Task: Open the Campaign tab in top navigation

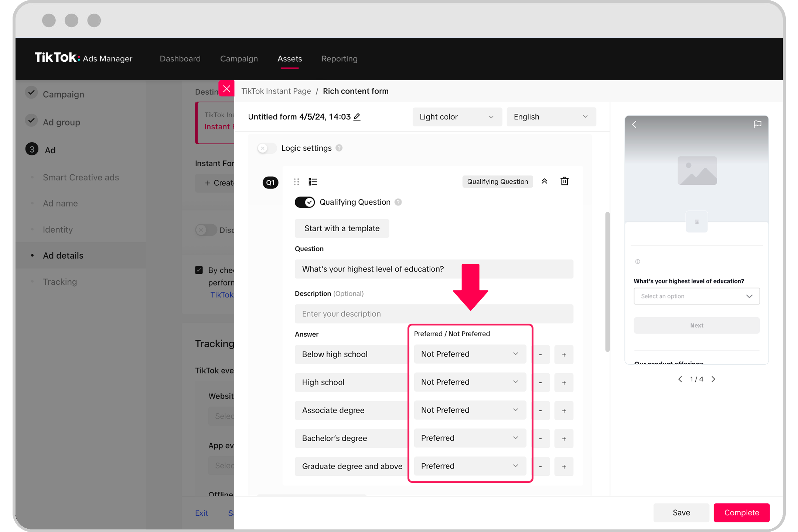Action: [239, 58]
